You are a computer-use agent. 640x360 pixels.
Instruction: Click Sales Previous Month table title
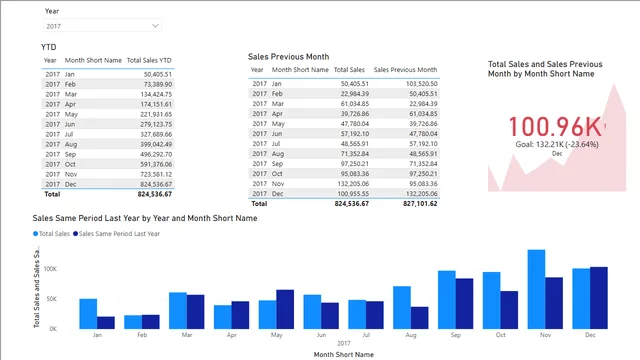pyautogui.click(x=289, y=57)
